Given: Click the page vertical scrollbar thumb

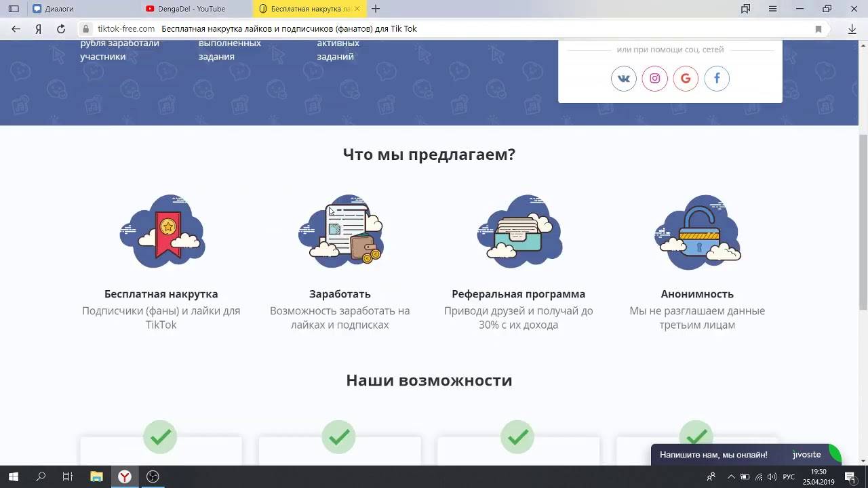Looking at the screenshot, I should tap(863, 222).
